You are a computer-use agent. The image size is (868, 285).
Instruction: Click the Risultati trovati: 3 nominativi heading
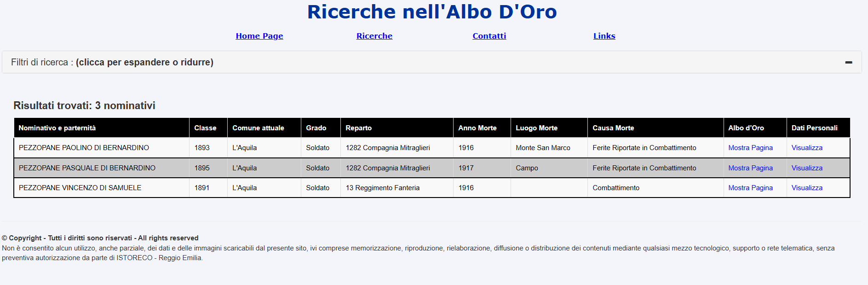point(84,105)
